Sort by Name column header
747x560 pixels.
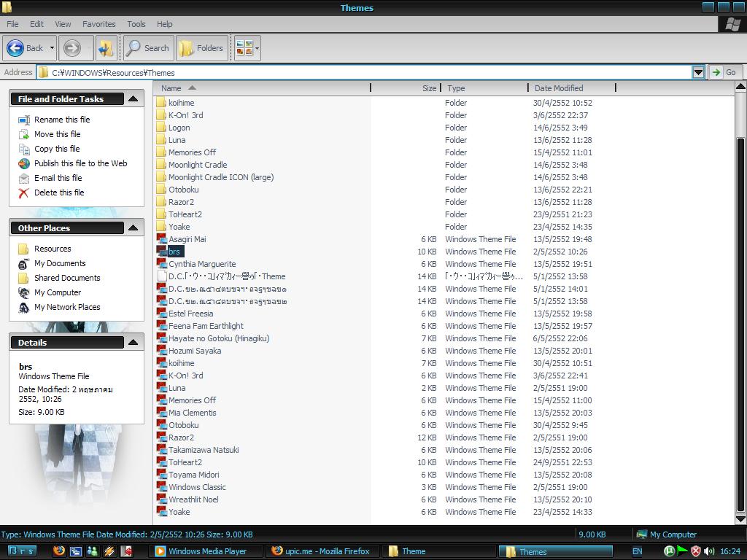(x=262, y=88)
